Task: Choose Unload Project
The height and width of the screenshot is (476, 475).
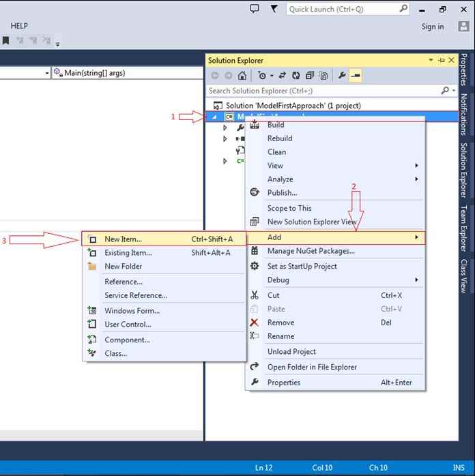Action: [335, 352]
